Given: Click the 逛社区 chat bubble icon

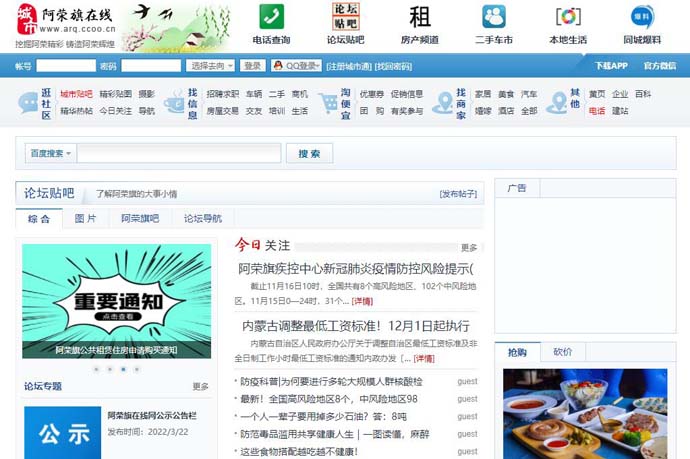Looking at the screenshot, I should tap(28, 103).
